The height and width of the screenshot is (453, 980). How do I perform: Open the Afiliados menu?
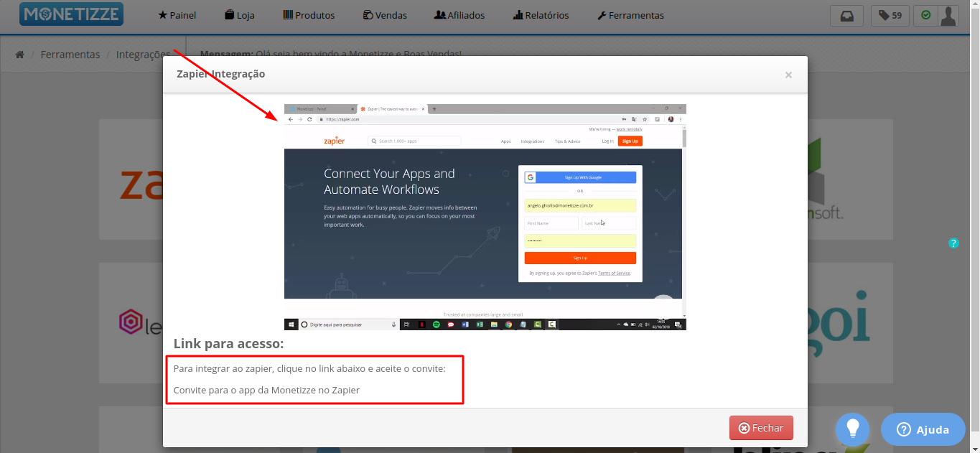[x=459, y=15]
